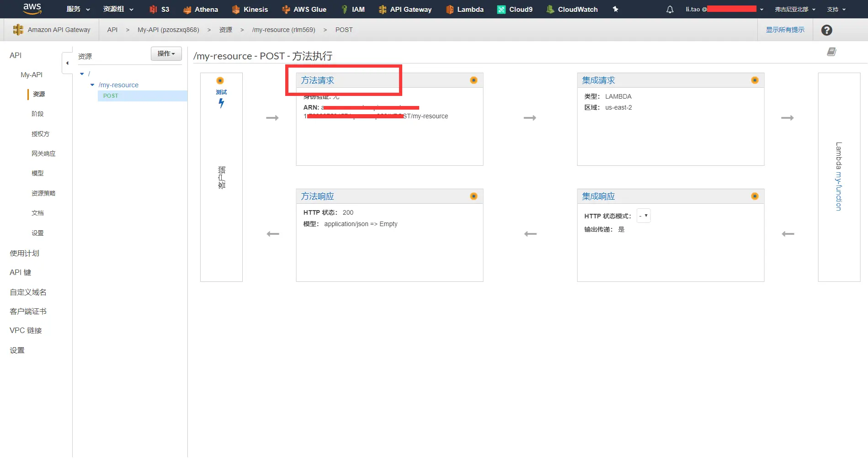The width and height of the screenshot is (868, 460).
Task: Click the 显示所有提示 link
Action: click(785, 30)
